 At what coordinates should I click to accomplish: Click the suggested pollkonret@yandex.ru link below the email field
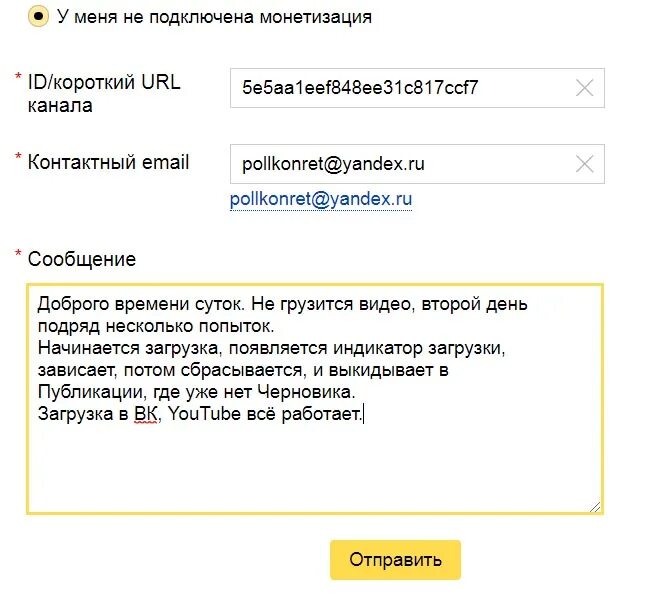321,199
